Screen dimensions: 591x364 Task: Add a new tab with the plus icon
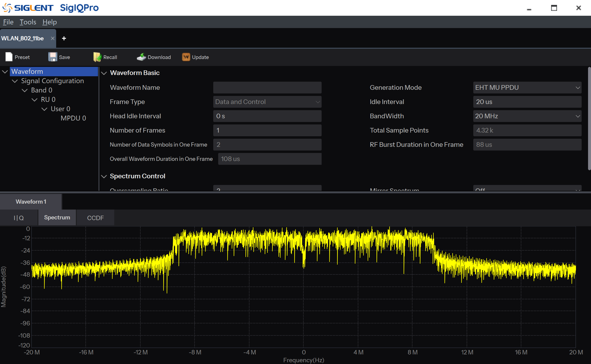(64, 38)
